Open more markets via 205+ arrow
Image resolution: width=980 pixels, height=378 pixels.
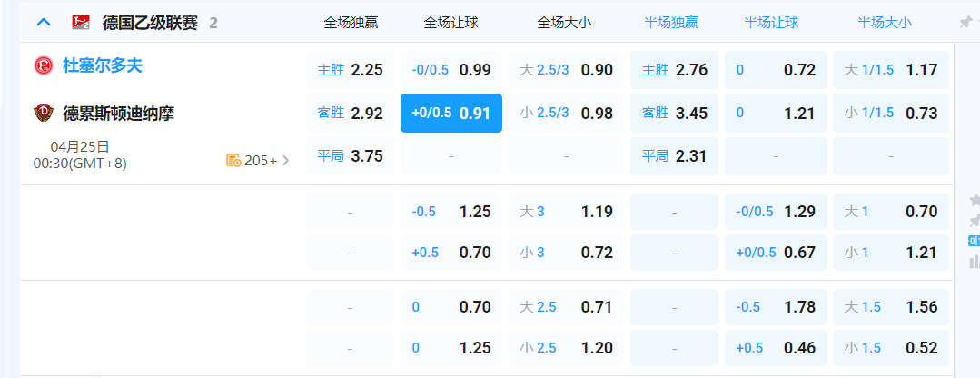[x=285, y=161]
